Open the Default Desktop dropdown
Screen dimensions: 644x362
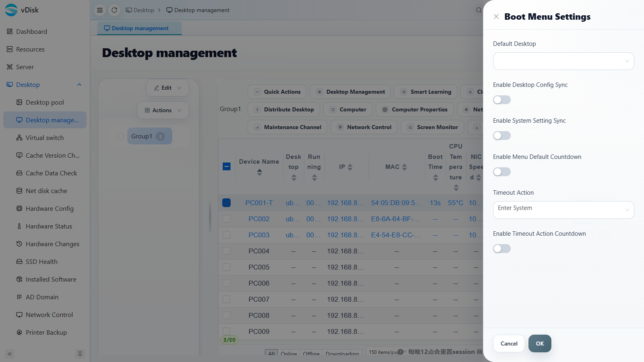(x=563, y=61)
